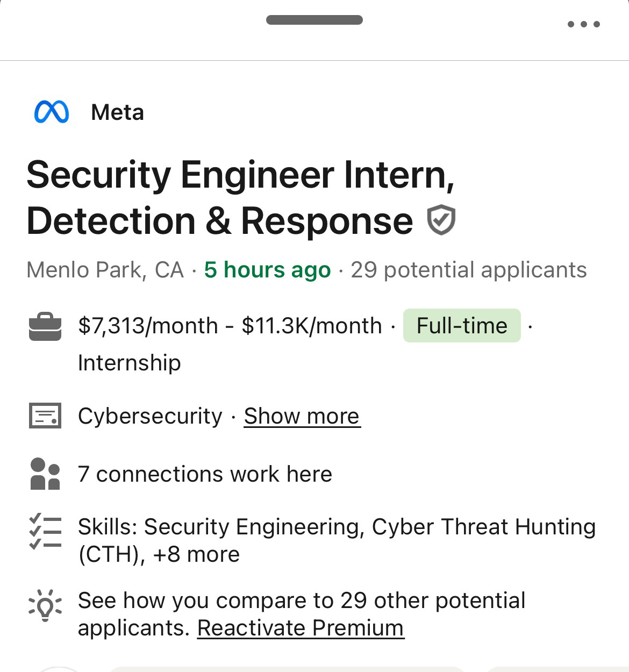
Task: Click the Meta company logo
Action: pos(52,112)
